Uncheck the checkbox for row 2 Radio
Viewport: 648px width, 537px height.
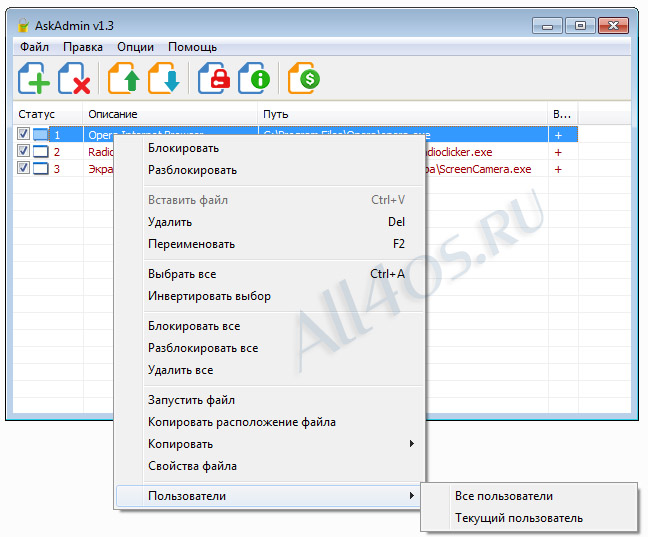click(x=24, y=150)
